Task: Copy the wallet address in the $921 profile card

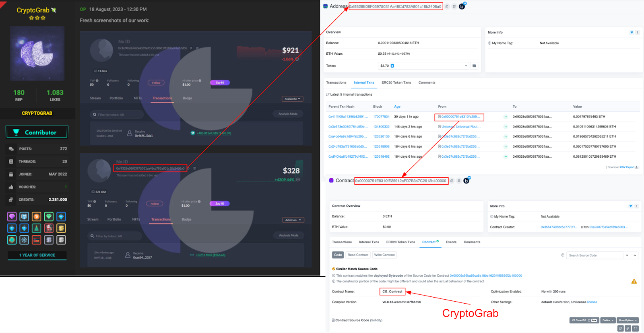Action: pyautogui.click(x=191, y=48)
